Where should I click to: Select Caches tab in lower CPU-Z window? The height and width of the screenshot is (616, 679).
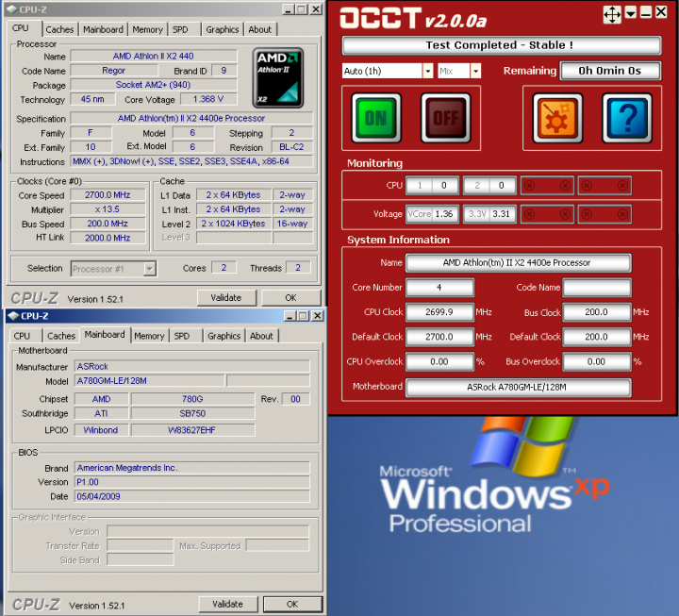pyautogui.click(x=61, y=336)
